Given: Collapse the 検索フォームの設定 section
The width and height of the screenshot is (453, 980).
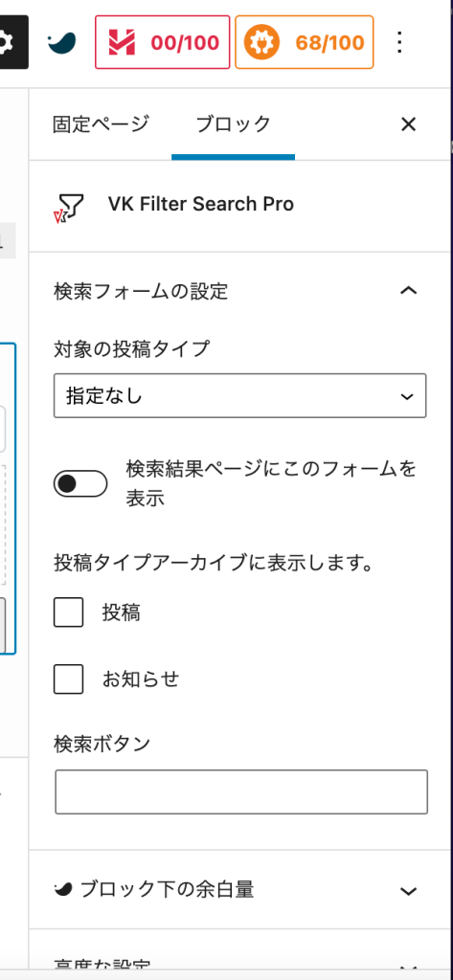Looking at the screenshot, I should click(x=408, y=291).
